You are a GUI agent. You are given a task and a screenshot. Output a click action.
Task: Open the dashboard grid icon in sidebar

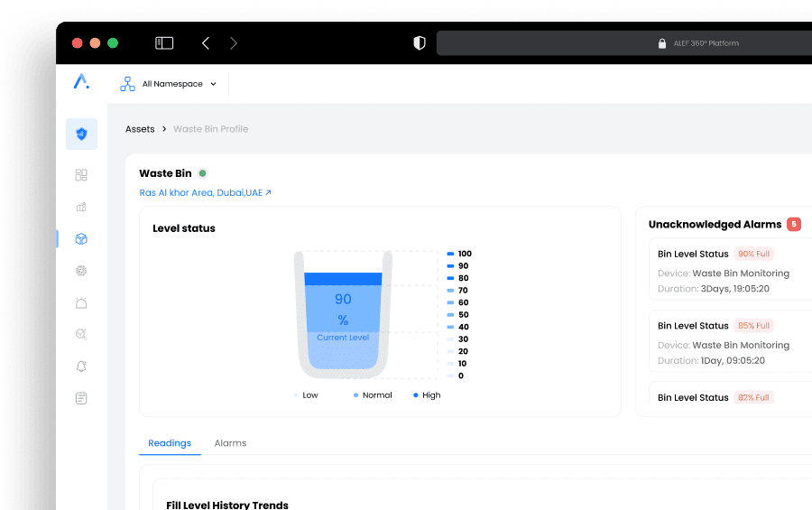coord(81,175)
